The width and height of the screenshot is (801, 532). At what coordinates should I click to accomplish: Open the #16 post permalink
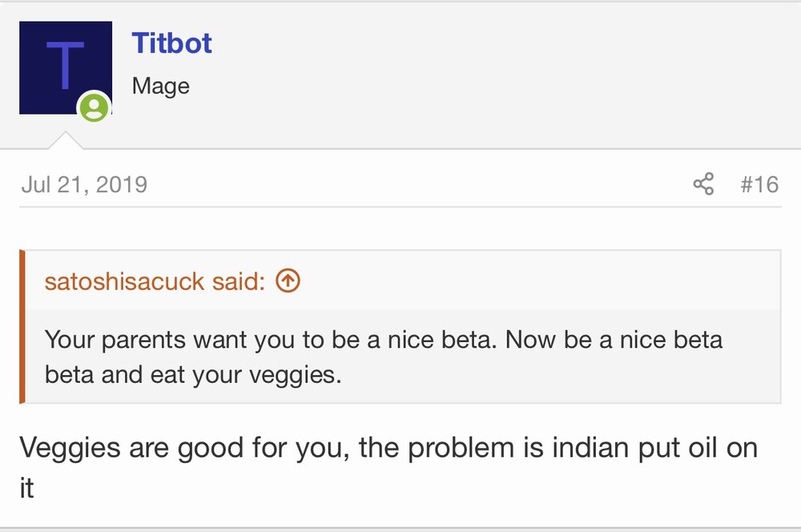759,184
